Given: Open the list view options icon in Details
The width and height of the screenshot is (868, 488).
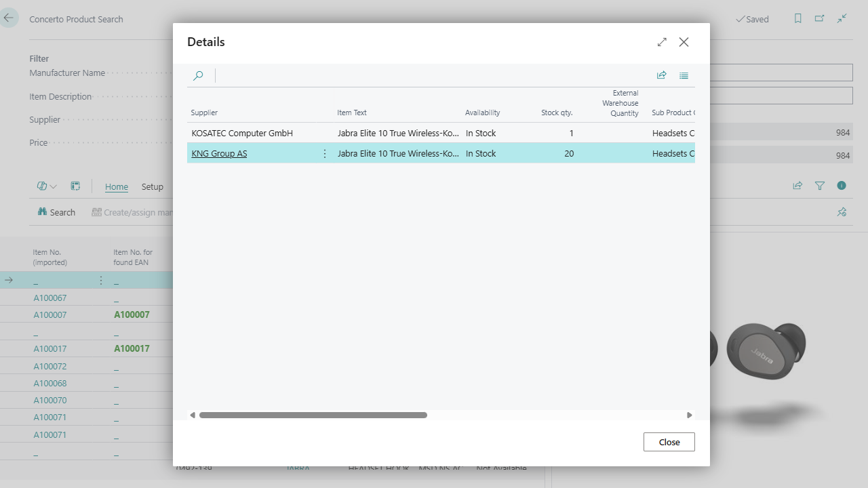Looking at the screenshot, I should (x=684, y=75).
